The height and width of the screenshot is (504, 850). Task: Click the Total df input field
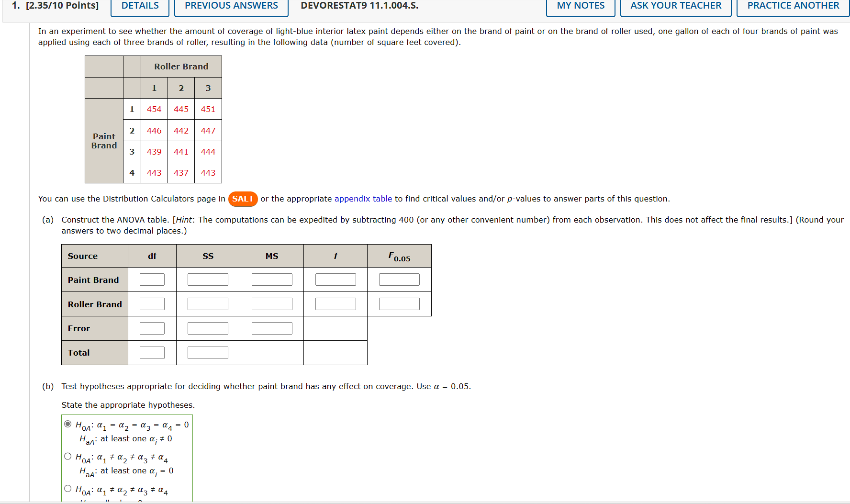click(152, 352)
